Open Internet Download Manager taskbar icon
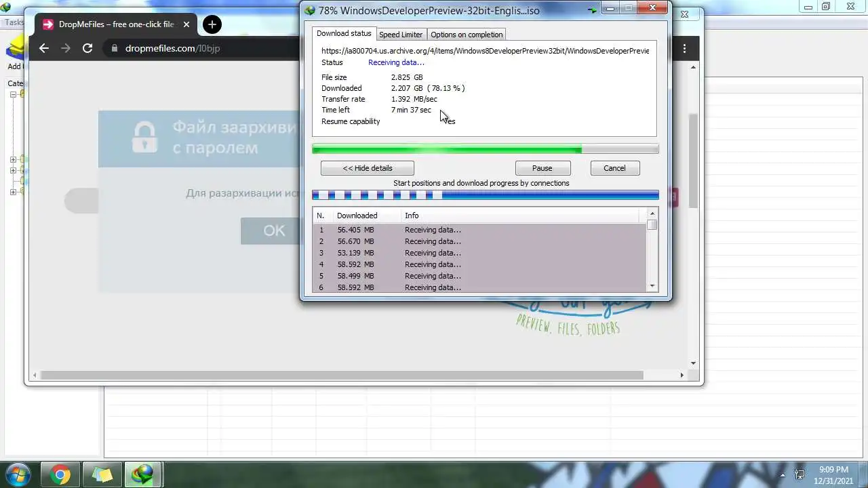The width and height of the screenshot is (868, 488). 143,474
